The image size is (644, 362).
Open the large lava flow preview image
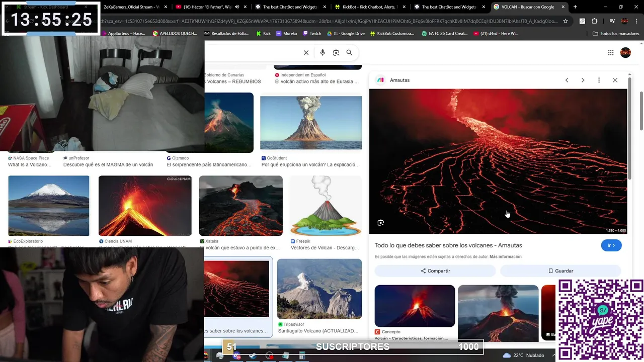[498, 161]
